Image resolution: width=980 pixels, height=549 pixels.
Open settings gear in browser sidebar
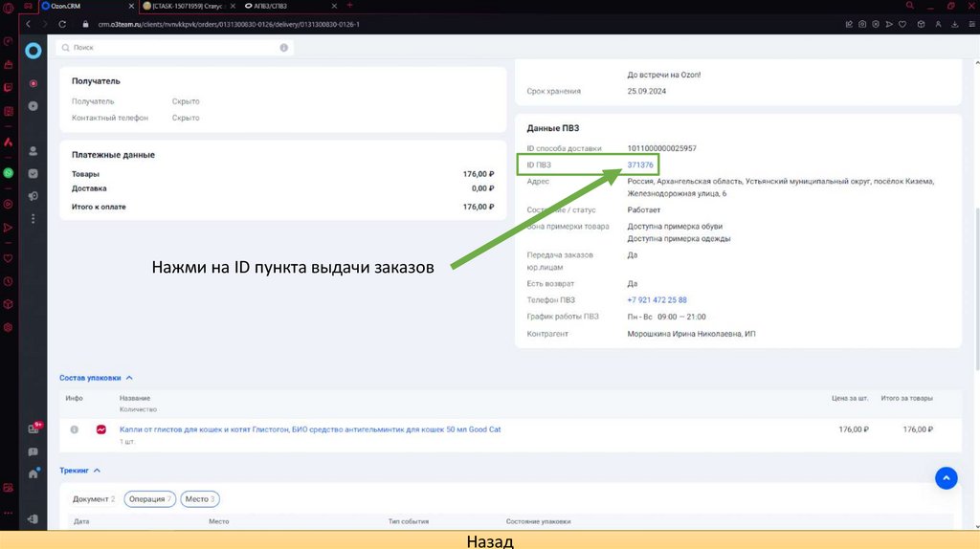tap(8, 327)
